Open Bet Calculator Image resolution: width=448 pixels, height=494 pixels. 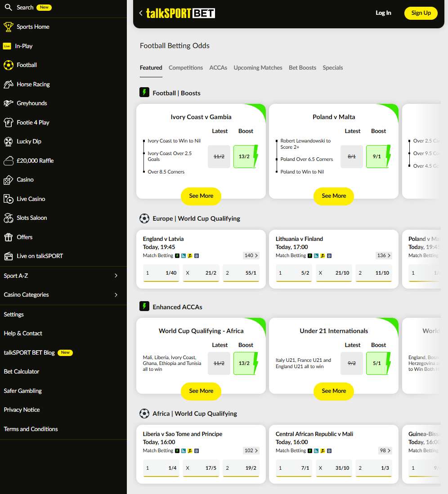coord(22,371)
